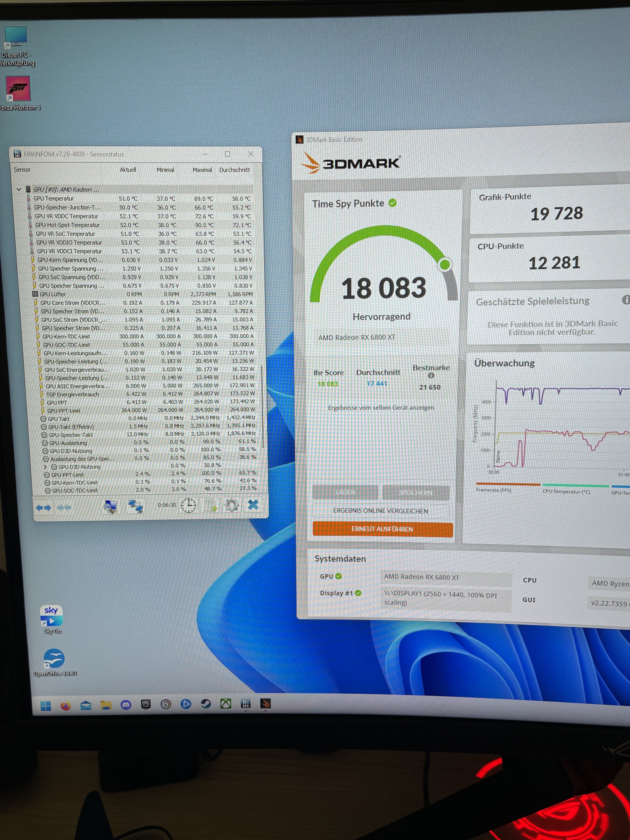Start HWiNFO logging to file icon
The width and height of the screenshot is (630, 840).
point(210,505)
